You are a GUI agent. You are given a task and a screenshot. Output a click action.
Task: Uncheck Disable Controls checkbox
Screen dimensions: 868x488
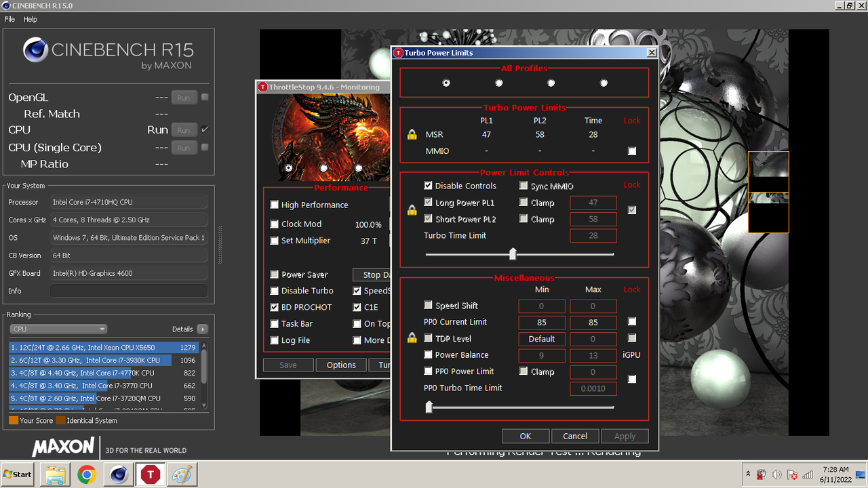pos(428,186)
